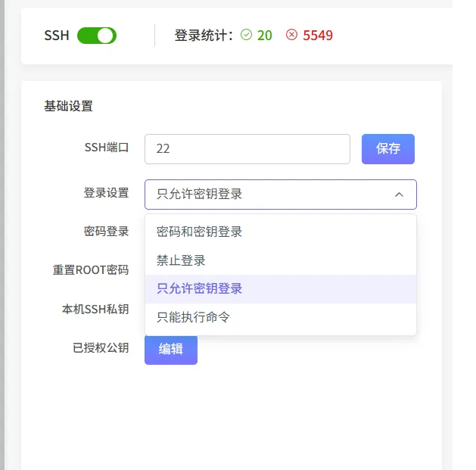Image resolution: width=476 pixels, height=470 pixels.
Task: Click 编辑 button for authorized public keys
Action: (x=171, y=350)
